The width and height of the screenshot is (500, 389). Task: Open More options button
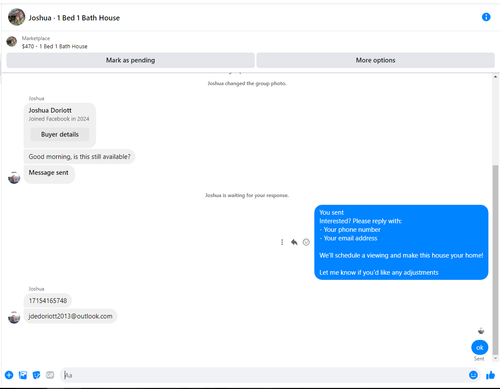(375, 60)
